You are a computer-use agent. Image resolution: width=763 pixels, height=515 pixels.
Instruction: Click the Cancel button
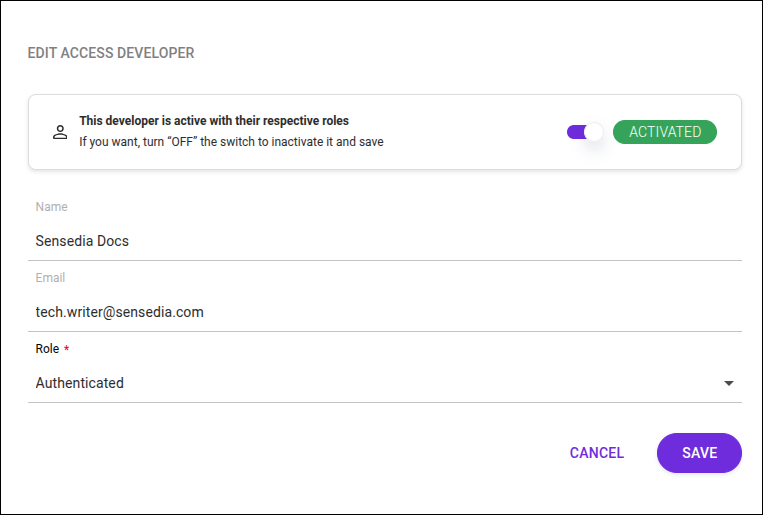coord(597,453)
